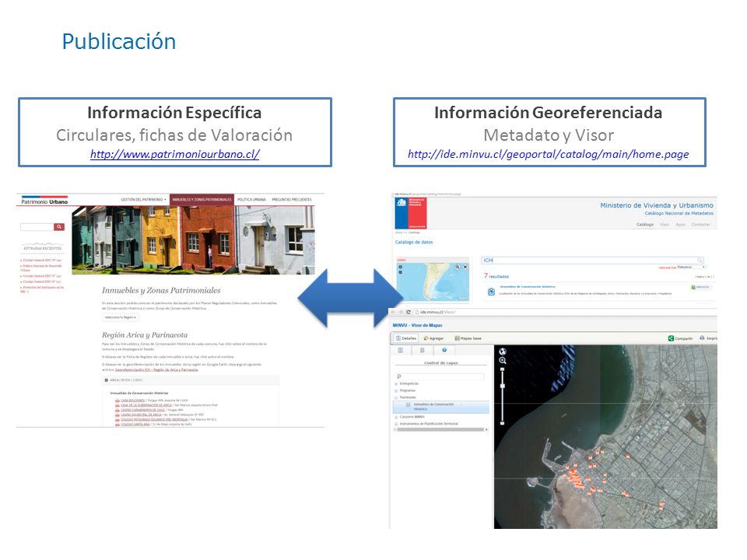Click the browser back arrow
This screenshot has width=747, height=560.
393,312
